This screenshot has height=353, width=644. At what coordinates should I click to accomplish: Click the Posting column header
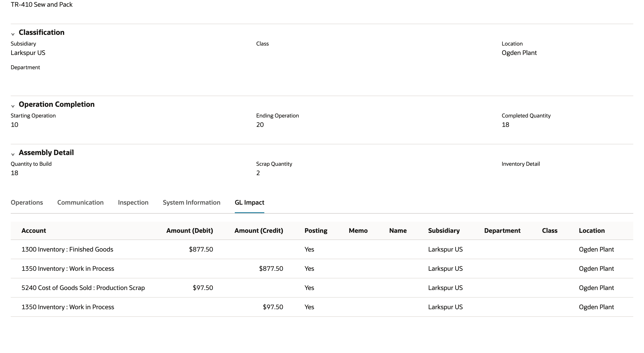coord(316,231)
